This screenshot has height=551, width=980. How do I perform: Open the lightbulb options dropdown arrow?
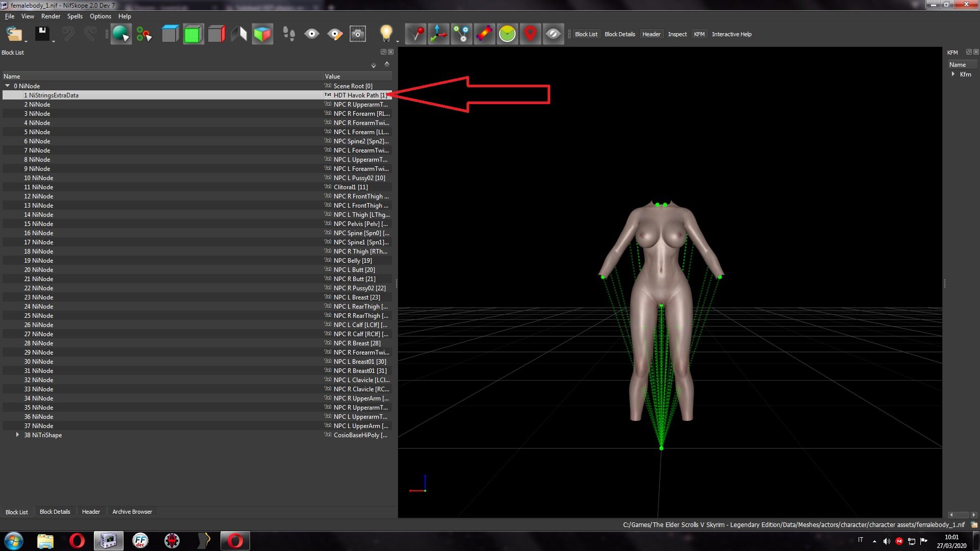(x=398, y=41)
